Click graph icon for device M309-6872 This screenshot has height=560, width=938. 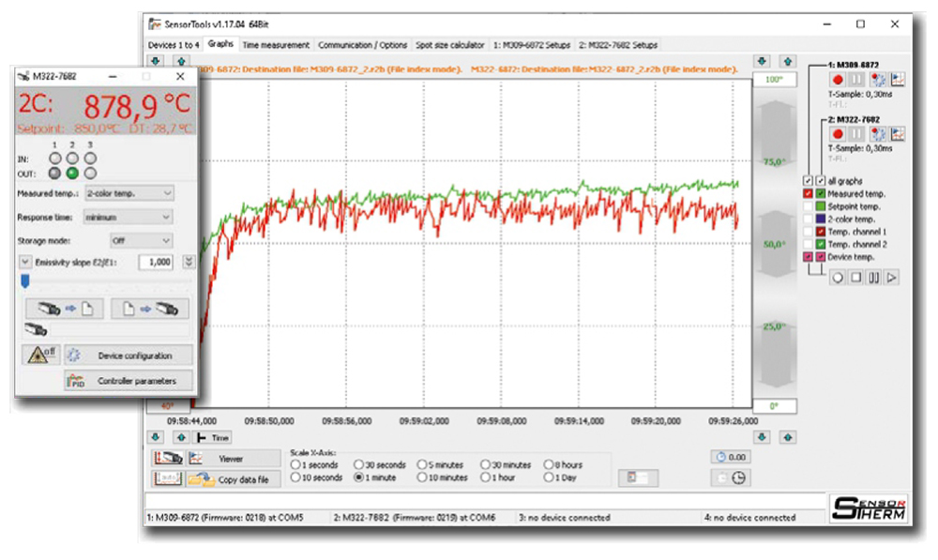(898, 80)
